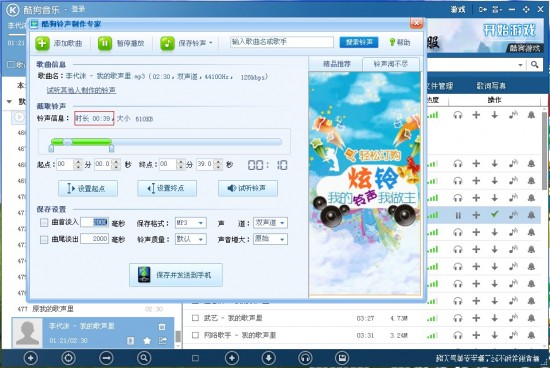Click headphones listen icon in 武艺 row
This screenshot has height=368, width=550.
458,318
